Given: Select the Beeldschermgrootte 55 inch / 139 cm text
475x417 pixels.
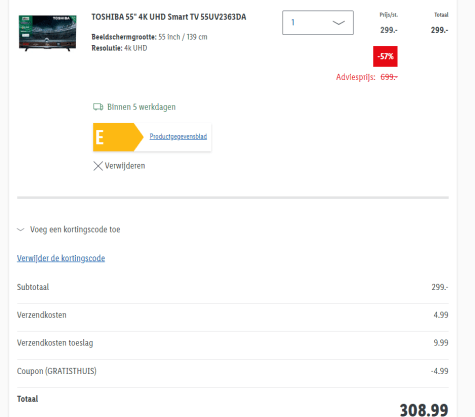Looking at the screenshot, I should (x=149, y=37).
